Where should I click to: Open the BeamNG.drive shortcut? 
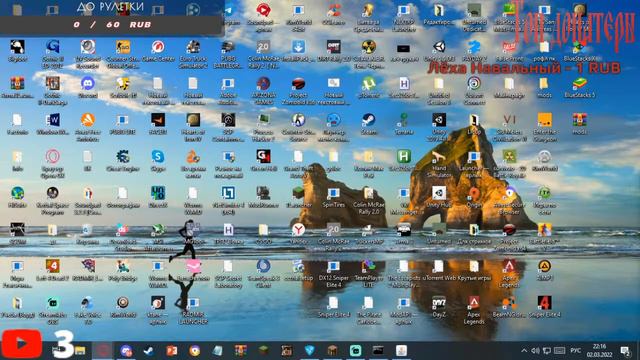[x=509, y=303]
